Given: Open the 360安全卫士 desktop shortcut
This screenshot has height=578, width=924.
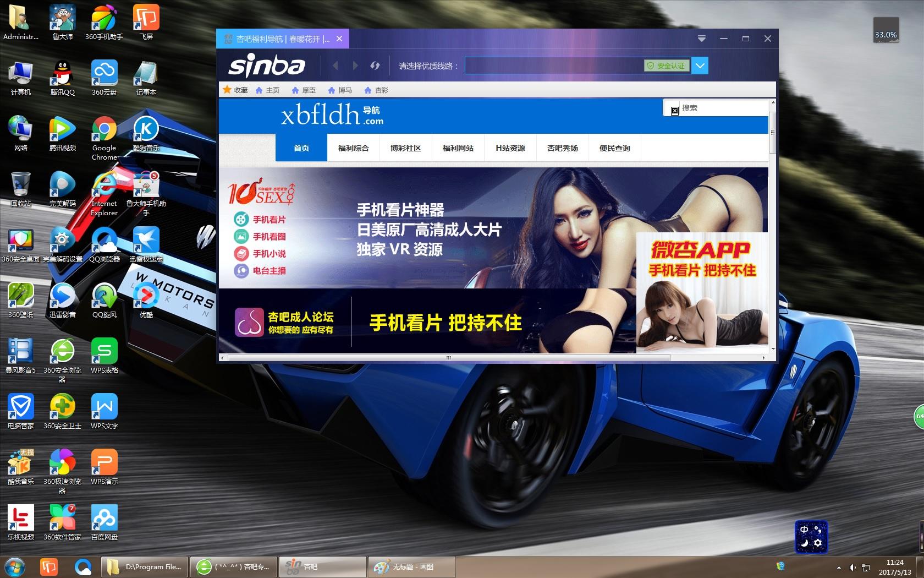Looking at the screenshot, I should point(63,411).
